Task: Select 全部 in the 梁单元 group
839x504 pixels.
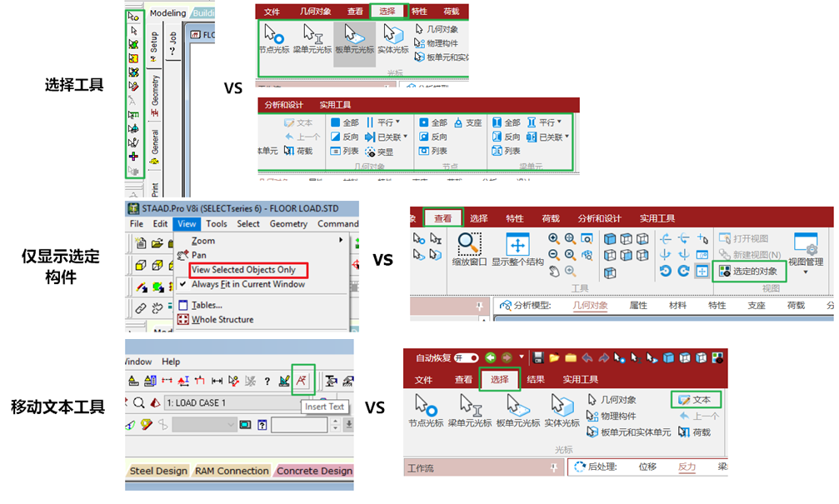Action: point(507,123)
